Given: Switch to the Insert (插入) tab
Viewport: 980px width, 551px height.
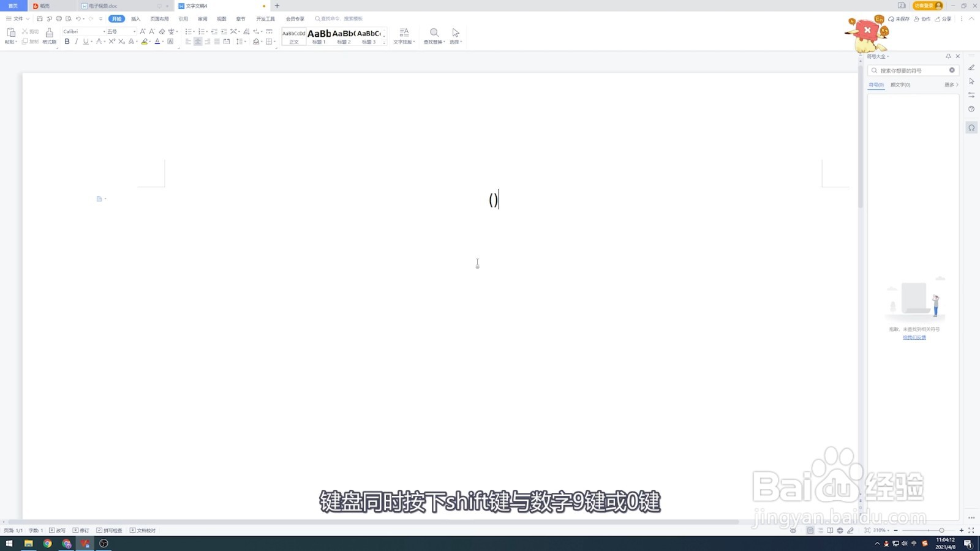Looking at the screenshot, I should tap(135, 18).
